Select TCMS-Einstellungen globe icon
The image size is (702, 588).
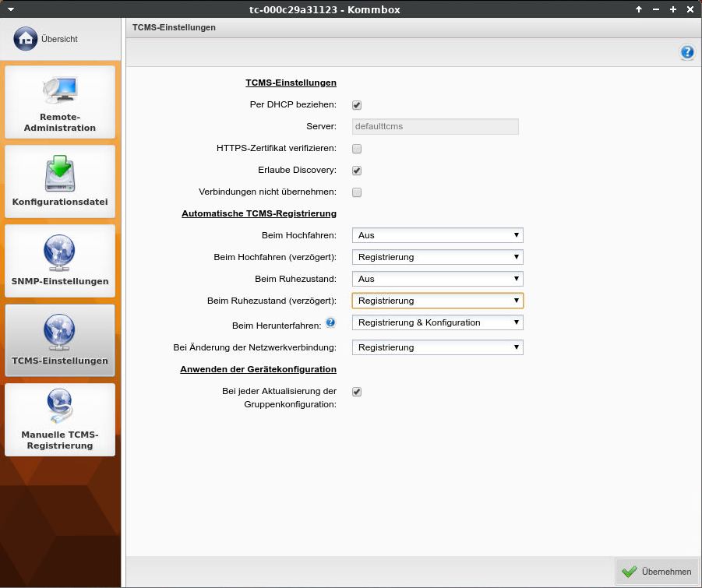(60, 333)
